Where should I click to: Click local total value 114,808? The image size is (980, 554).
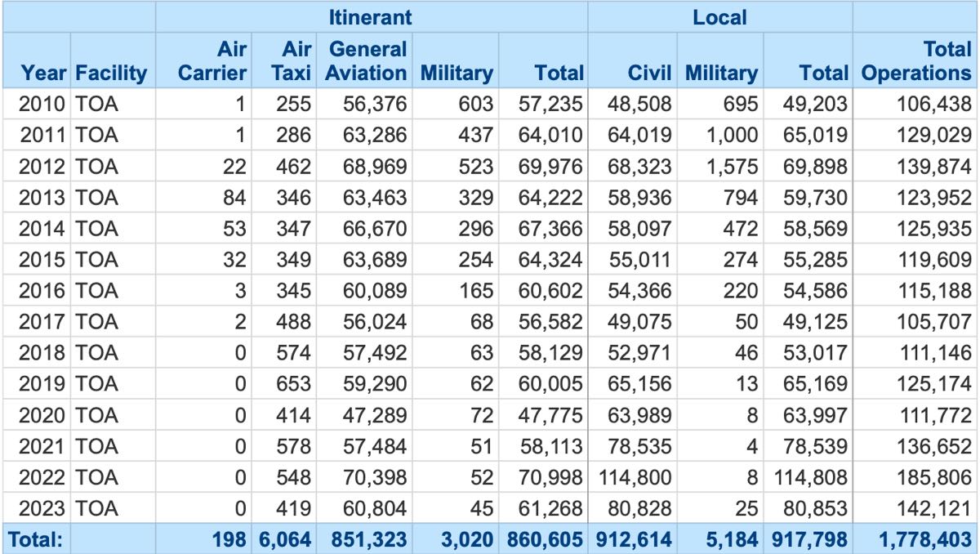(809, 476)
